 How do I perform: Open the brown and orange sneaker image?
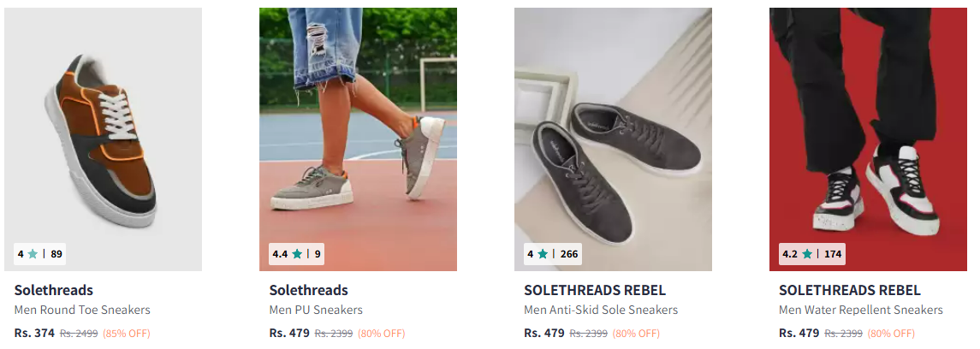point(103,139)
